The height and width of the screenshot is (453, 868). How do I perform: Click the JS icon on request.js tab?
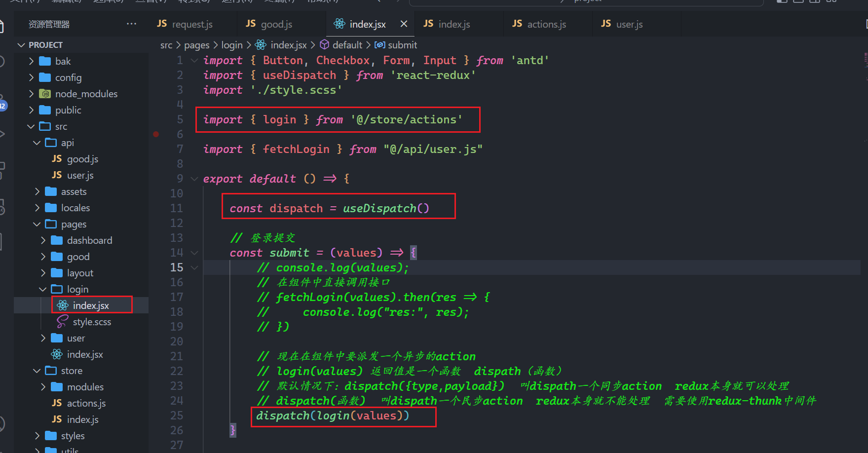pos(162,24)
